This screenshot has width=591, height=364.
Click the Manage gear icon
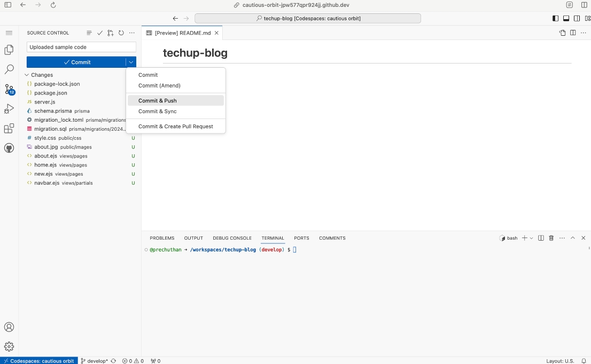[x=9, y=346]
